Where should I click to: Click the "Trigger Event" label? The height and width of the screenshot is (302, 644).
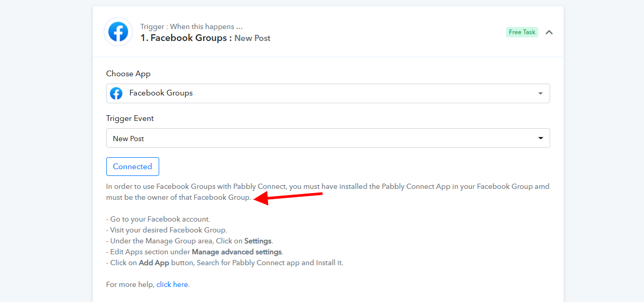click(130, 118)
